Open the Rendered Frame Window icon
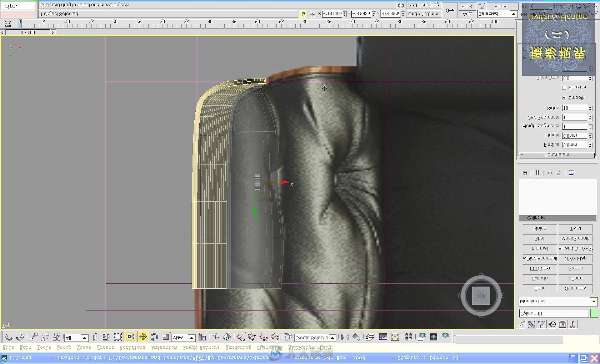The width and height of the screenshot is (600, 364). pyautogui.click(x=434, y=337)
